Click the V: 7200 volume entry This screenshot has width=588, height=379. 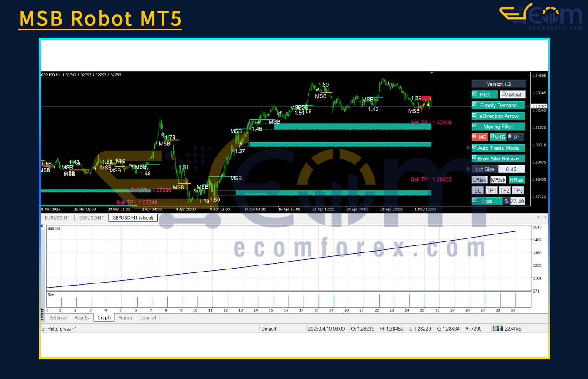point(474,329)
